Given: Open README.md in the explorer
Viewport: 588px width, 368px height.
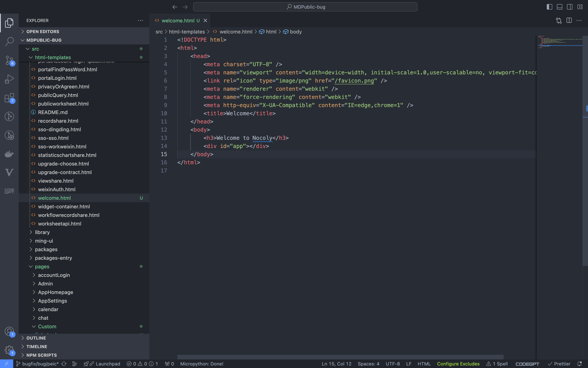Looking at the screenshot, I should [x=84, y=112].
